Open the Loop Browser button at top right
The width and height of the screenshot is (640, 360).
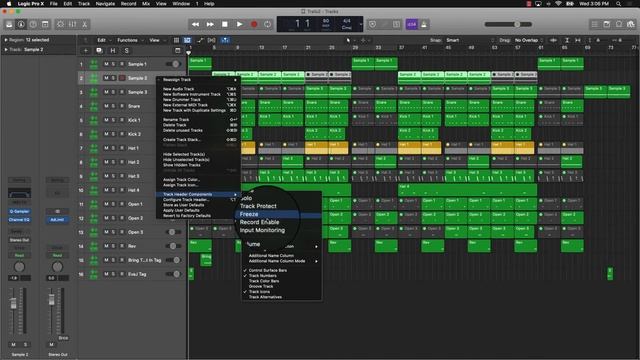click(x=619, y=24)
